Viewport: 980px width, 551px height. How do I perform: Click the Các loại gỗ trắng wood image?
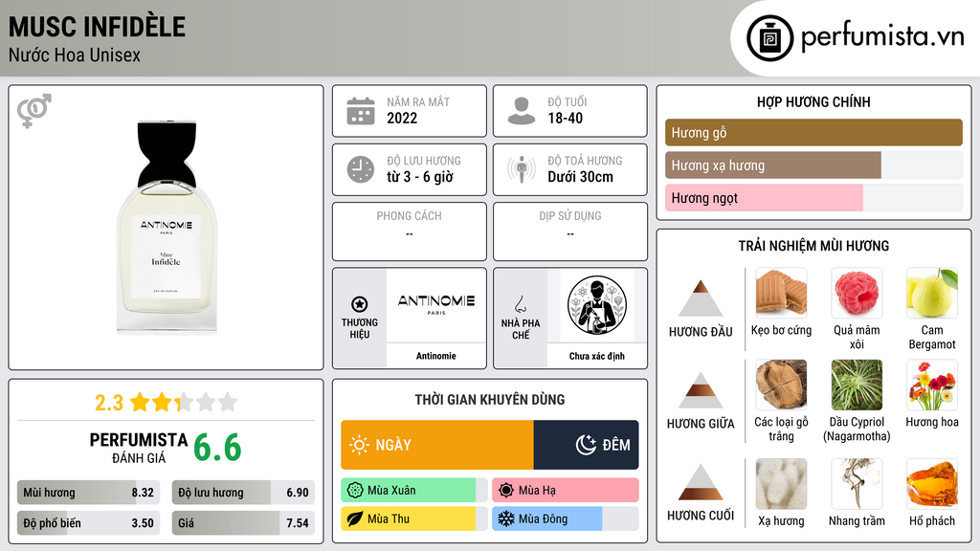[781, 385]
